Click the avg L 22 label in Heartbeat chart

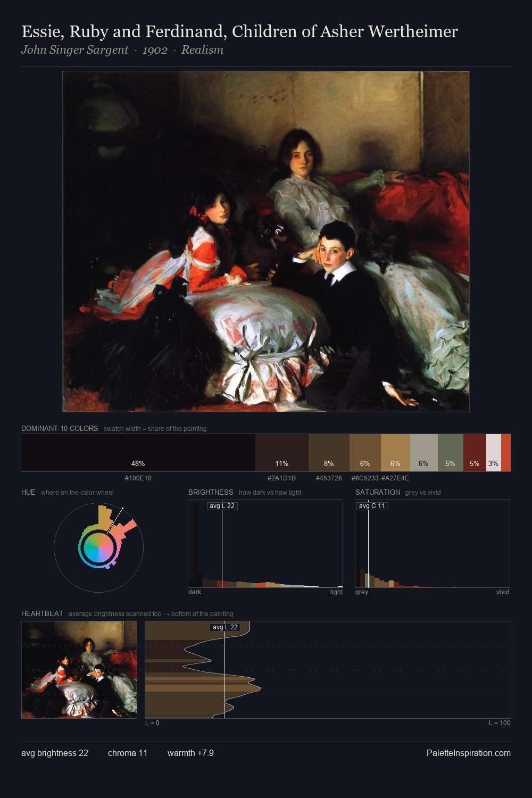[x=225, y=627]
